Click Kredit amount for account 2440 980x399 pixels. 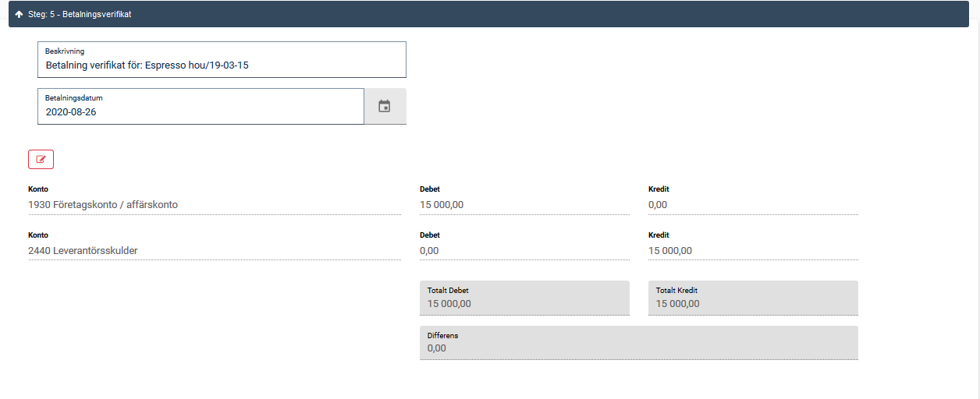[752, 251]
